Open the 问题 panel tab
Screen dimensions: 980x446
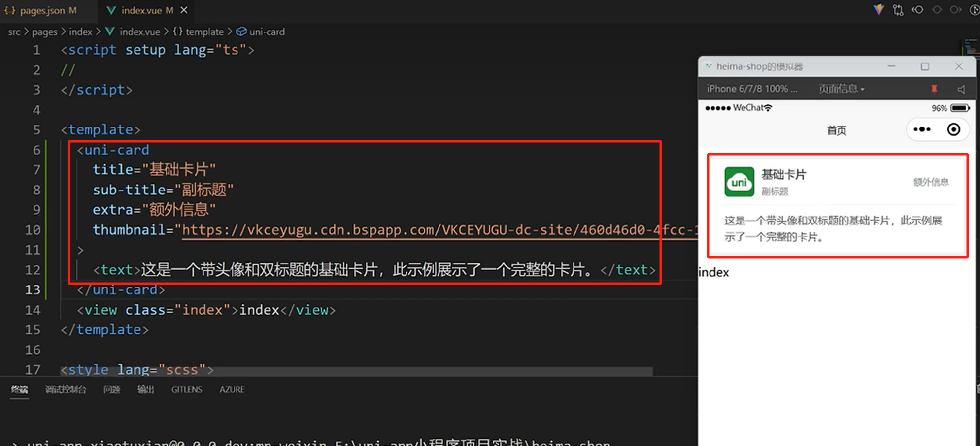112,389
